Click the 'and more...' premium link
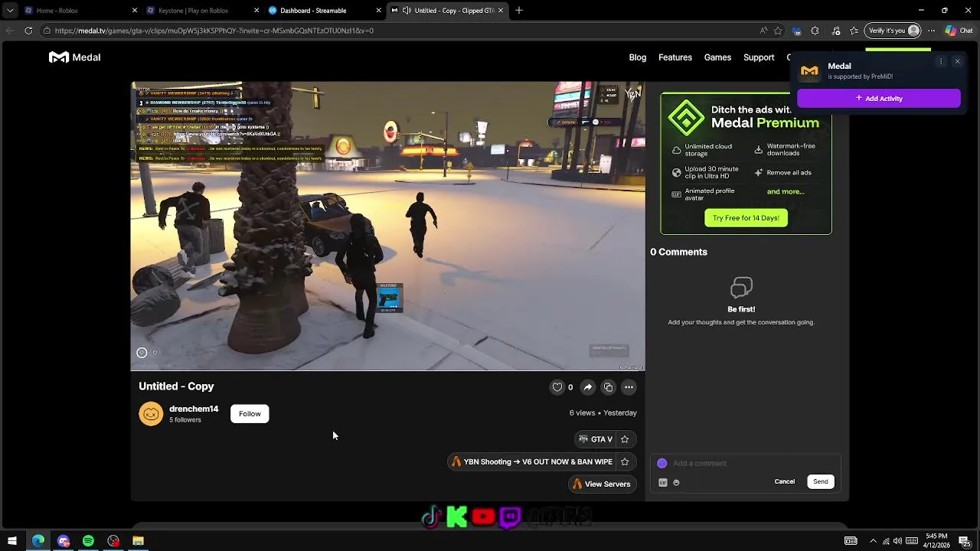The image size is (980, 551). click(x=786, y=192)
